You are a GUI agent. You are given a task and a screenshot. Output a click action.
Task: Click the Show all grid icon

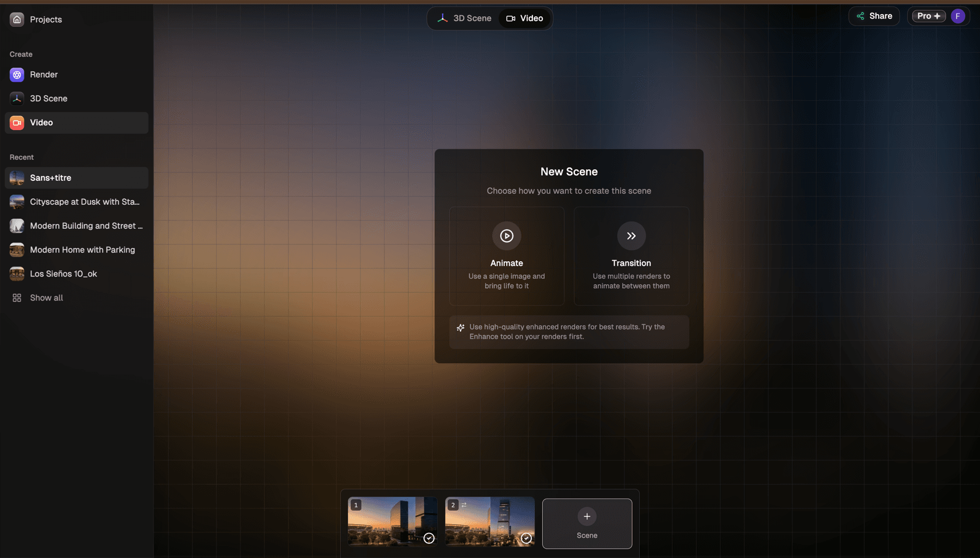[17, 298]
